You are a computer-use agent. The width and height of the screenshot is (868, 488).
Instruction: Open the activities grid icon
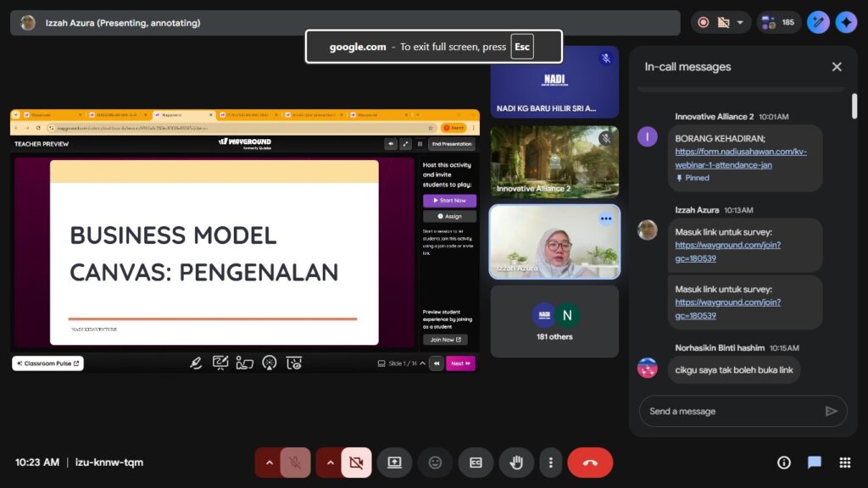point(844,463)
